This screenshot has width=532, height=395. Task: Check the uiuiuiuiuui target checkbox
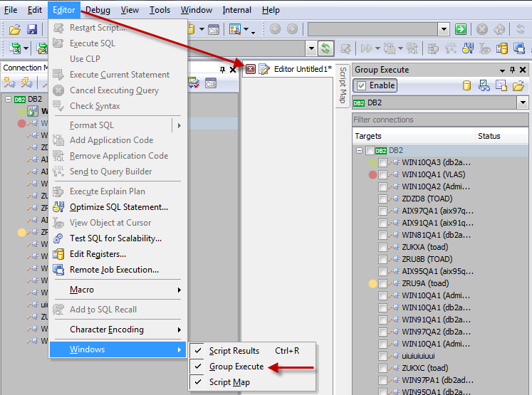tap(382, 356)
